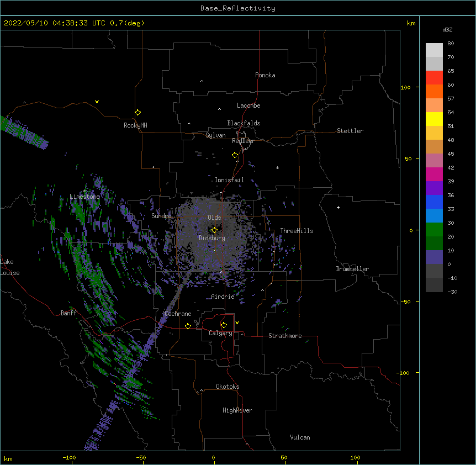Click the Airdrie label
This screenshot has width=476, height=465.
pos(223,297)
